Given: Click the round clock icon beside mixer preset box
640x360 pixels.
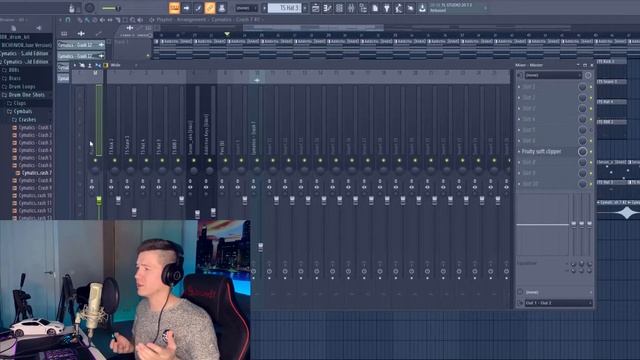Looking at the screenshot, I should tap(588, 75).
